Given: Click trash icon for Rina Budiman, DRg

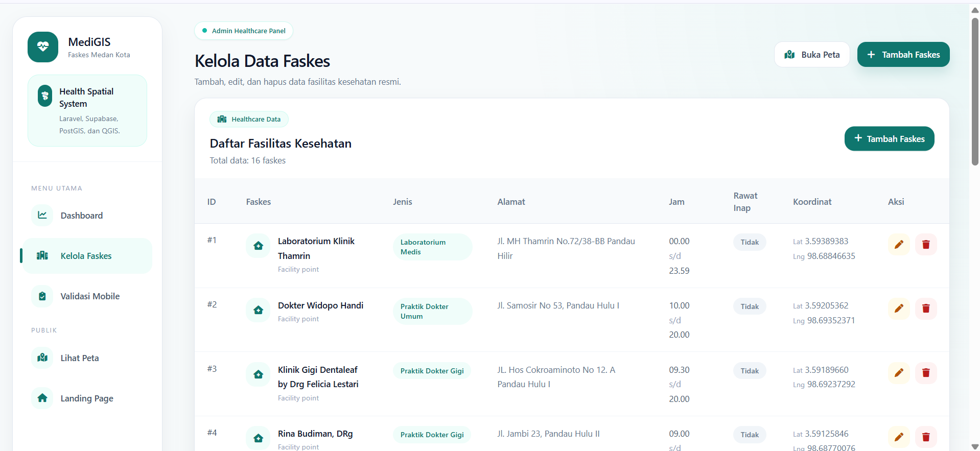Looking at the screenshot, I should click(926, 437).
